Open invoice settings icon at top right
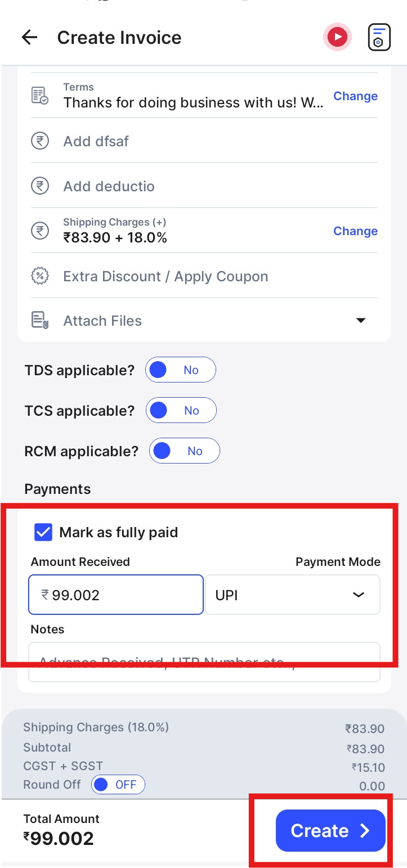The width and height of the screenshot is (407, 868). (x=379, y=38)
